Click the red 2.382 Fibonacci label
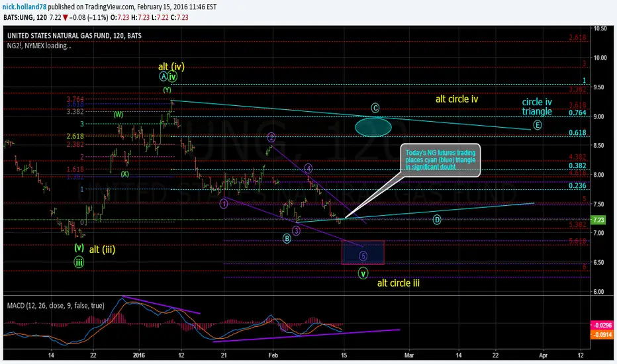This screenshot has height=364, width=617. [x=75, y=144]
